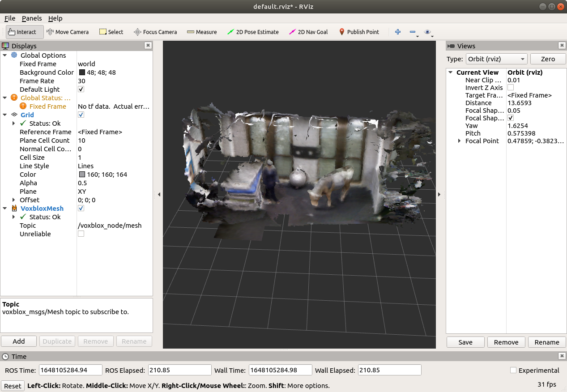Screen dimensions: 567x392
Task: Close the Displays panel
Action: [148, 46]
